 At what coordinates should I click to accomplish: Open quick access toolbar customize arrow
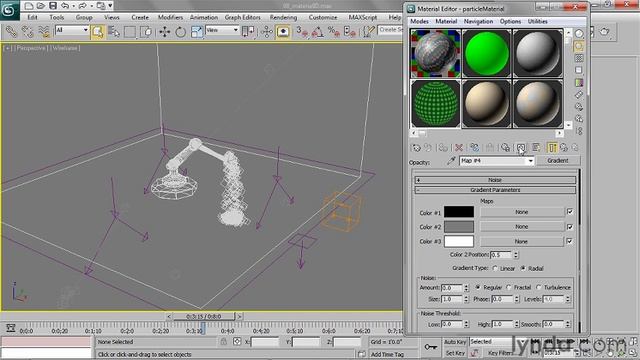coord(110,6)
